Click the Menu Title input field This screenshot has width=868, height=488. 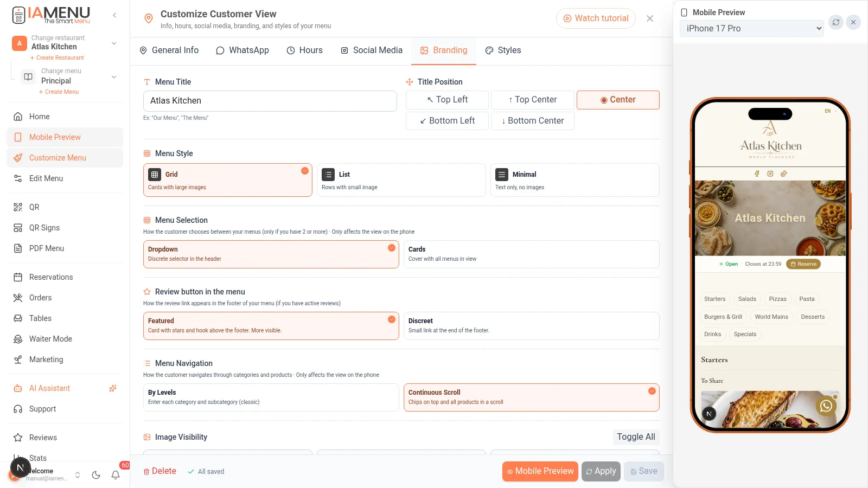[x=270, y=101]
